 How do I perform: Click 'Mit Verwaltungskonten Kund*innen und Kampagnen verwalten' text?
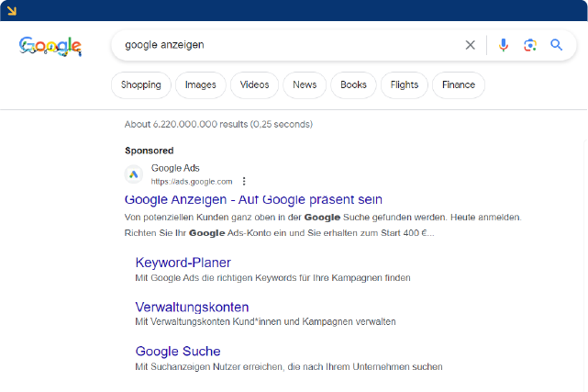(x=265, y=322)
